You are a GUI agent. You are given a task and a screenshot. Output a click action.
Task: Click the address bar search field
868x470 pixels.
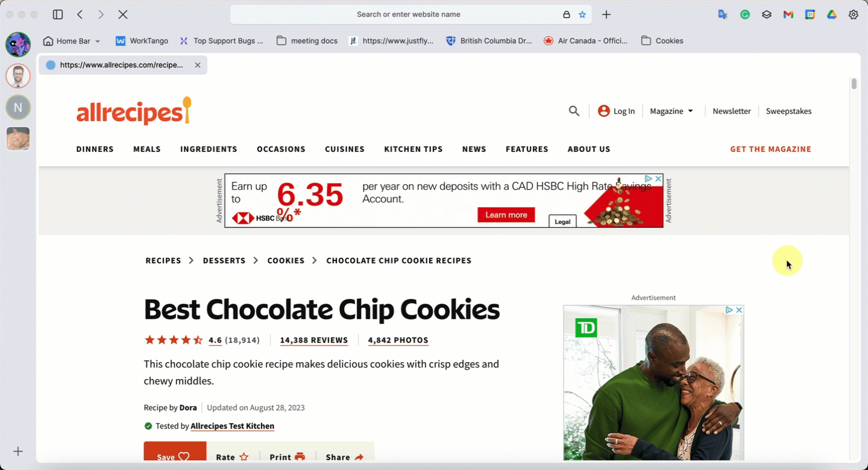(408, 14)
